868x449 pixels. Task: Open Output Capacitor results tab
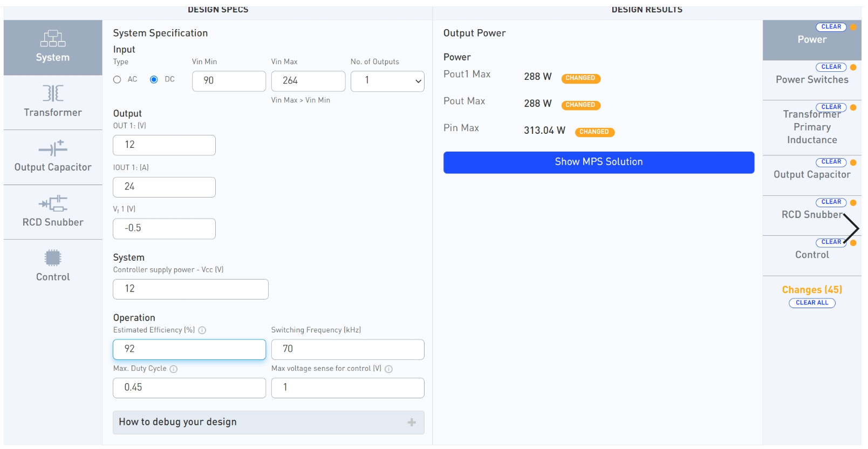(x=812, y=175)
